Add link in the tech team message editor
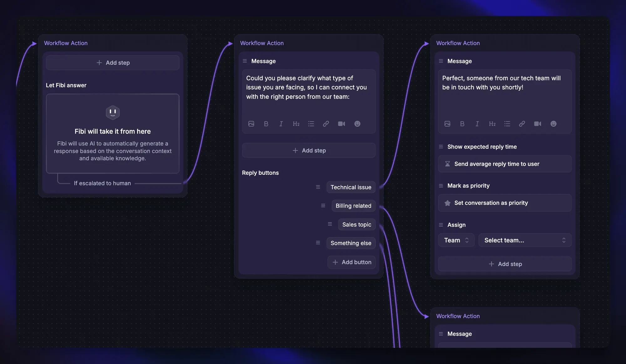The height and width of the screenshot is (364, 626). pos(522,124)
